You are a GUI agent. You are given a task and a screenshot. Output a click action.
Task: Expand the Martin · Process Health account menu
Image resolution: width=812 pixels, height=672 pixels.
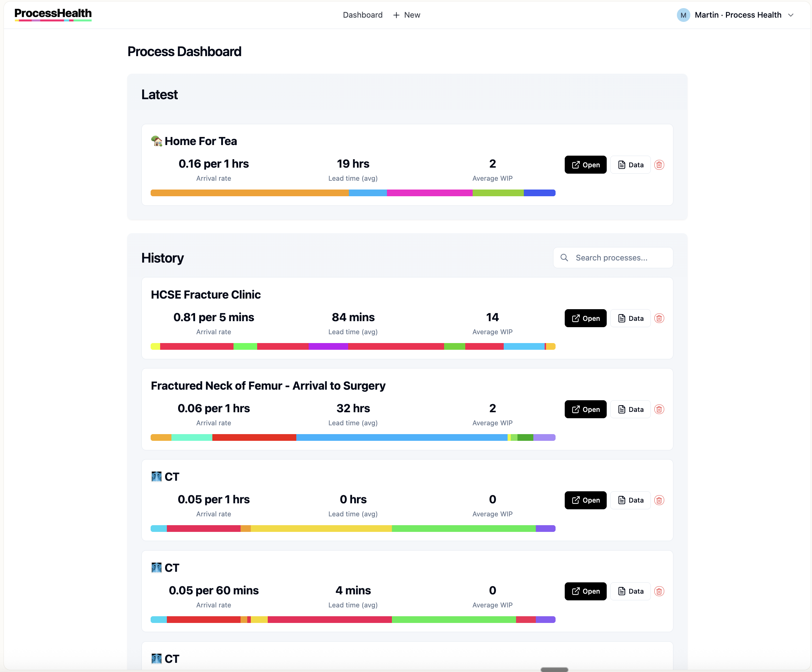tap(735, 15)
